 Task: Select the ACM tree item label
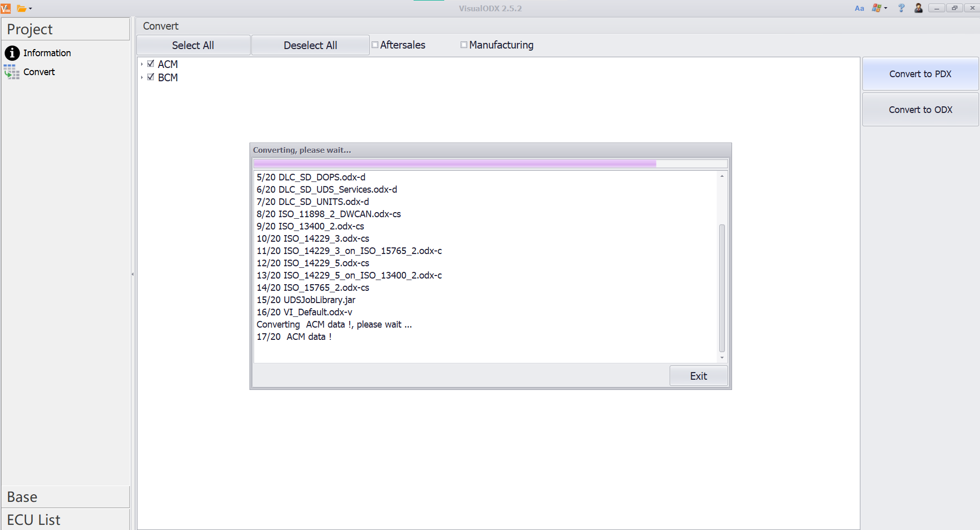(168, 64)
